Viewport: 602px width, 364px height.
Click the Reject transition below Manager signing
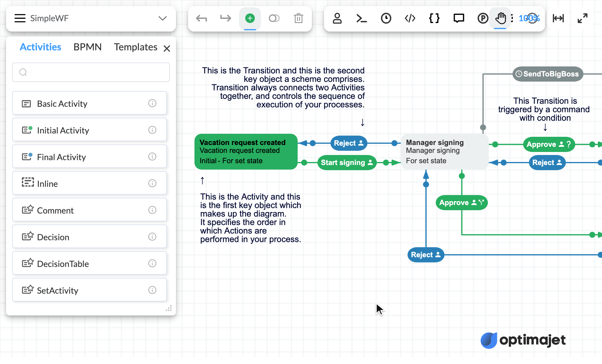pyautogui.click(x=426, y=255)
